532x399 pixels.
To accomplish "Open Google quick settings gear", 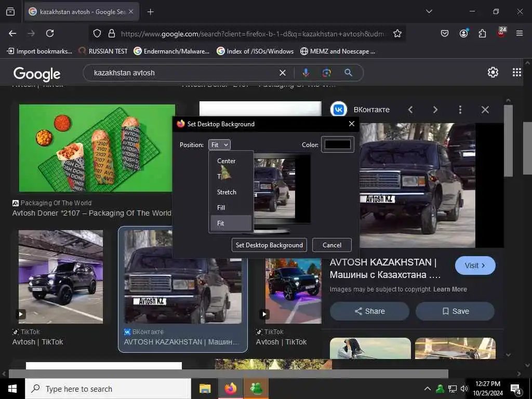I will [x=493, y=72].
